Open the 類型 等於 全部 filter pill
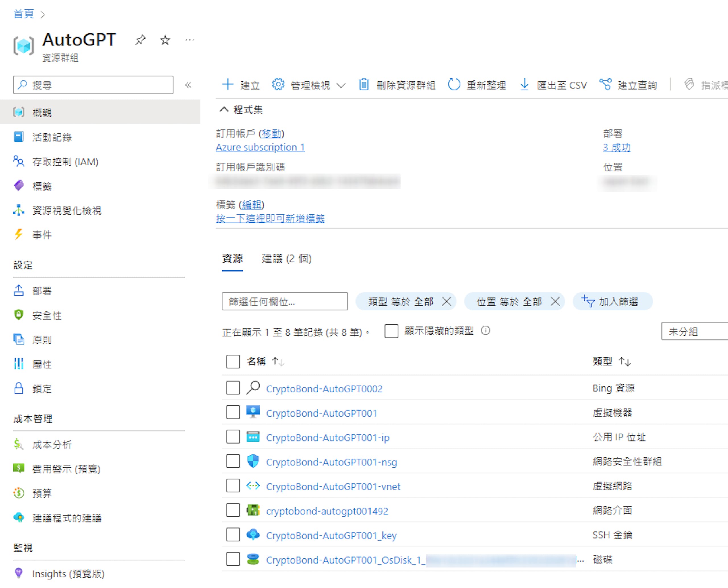The height and width of the screenshot is (588, 728). click(400, 301)
